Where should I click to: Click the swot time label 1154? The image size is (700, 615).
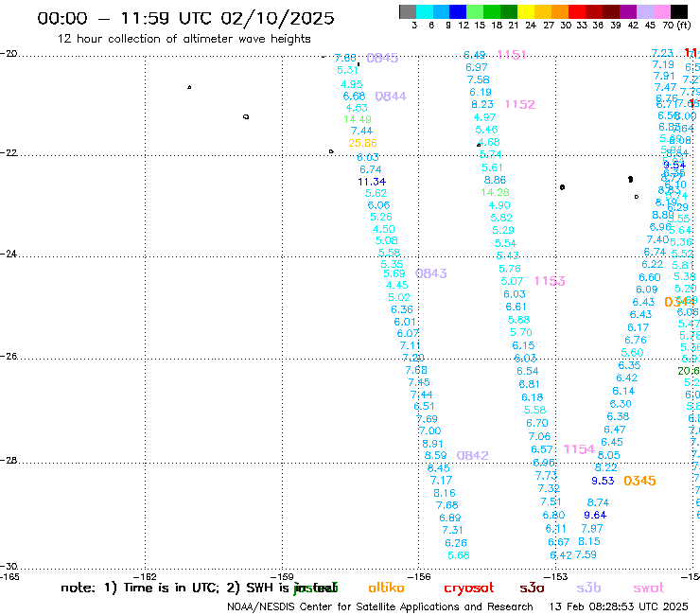(x=579, y=449)
